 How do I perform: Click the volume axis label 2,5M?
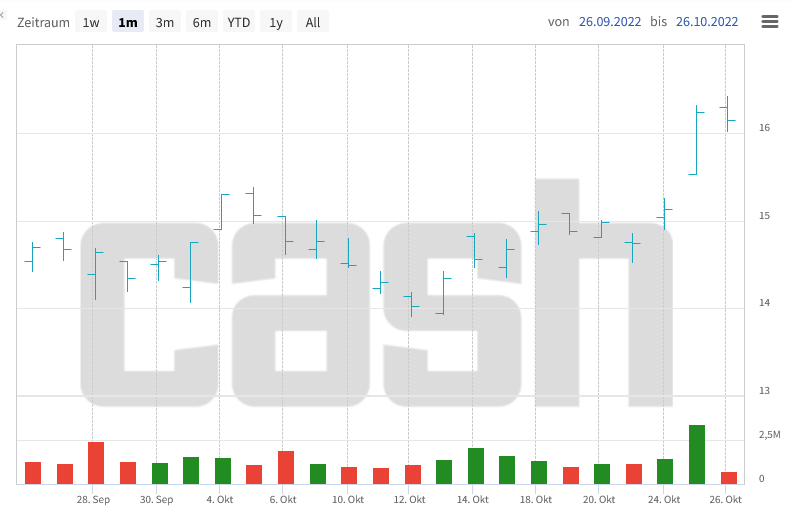(x=769, y=435)
